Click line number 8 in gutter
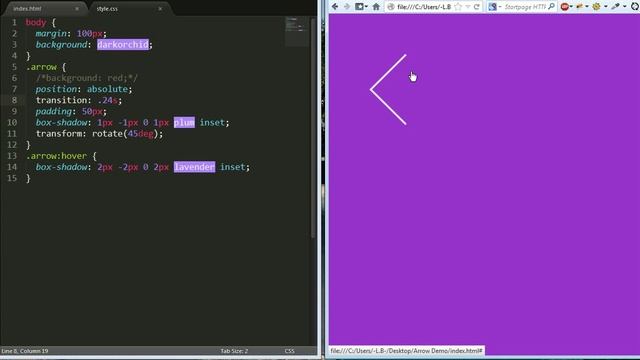The width and height of the screenshot is (640, 360). 14,100
